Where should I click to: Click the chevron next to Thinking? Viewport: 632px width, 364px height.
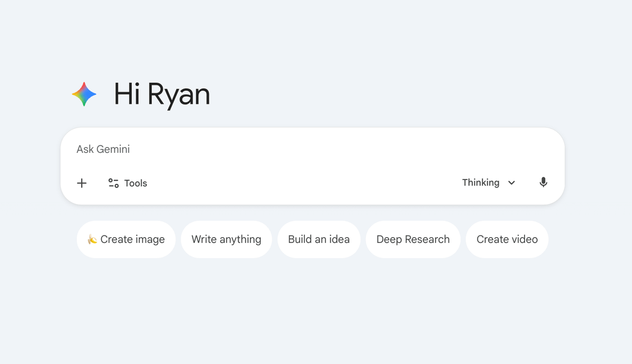(511, 183)
